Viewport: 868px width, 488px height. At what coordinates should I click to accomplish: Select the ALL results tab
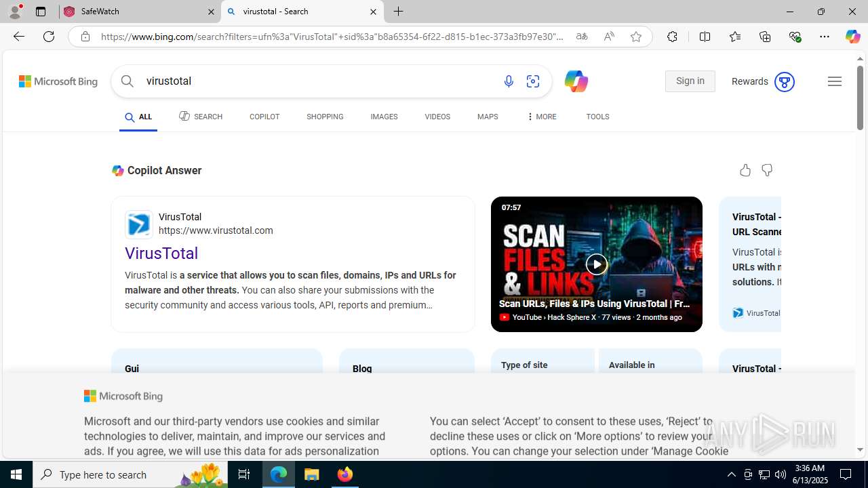point(138,117)
